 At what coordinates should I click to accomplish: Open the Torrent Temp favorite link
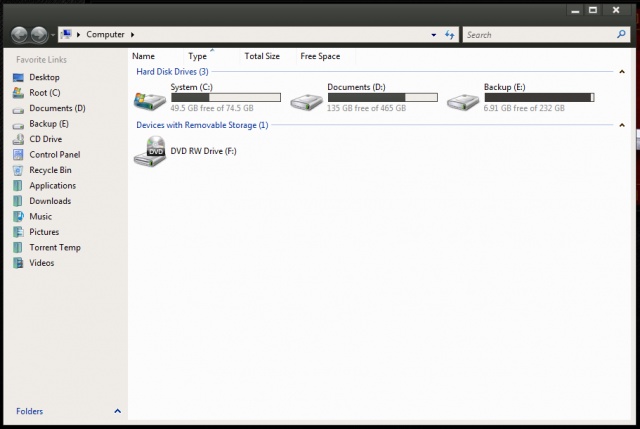point(55,248)
